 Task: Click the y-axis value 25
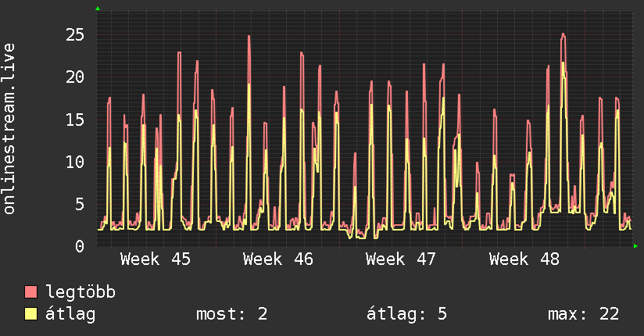(x=75, y=34)
